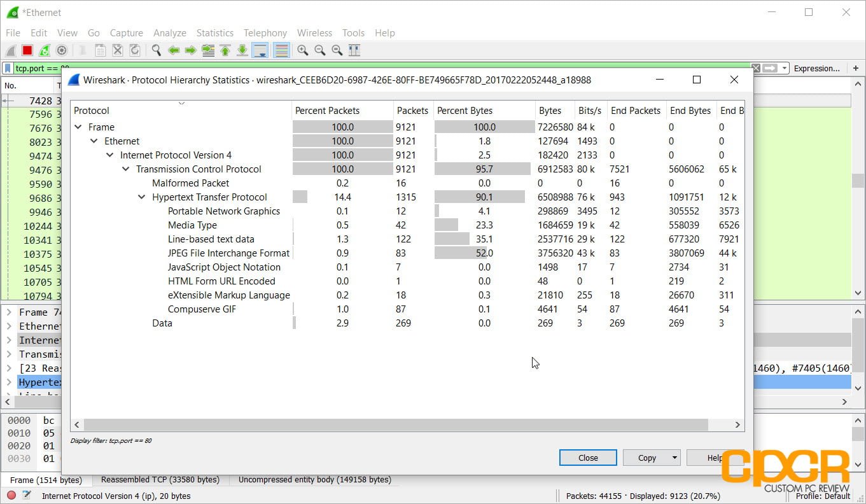Click the filter bookmark icon
The width and height of the screenshot is (866, 504).
coord(8,68)
